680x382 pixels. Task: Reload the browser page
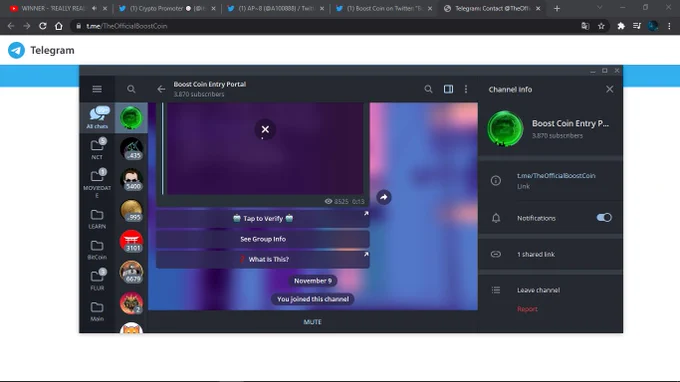click(x=42, y=26)
